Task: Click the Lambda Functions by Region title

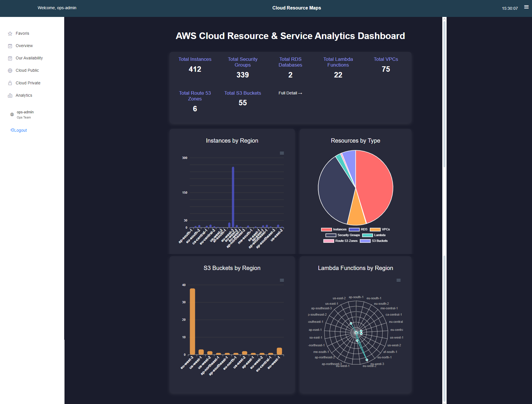Action: coord(355,268)
